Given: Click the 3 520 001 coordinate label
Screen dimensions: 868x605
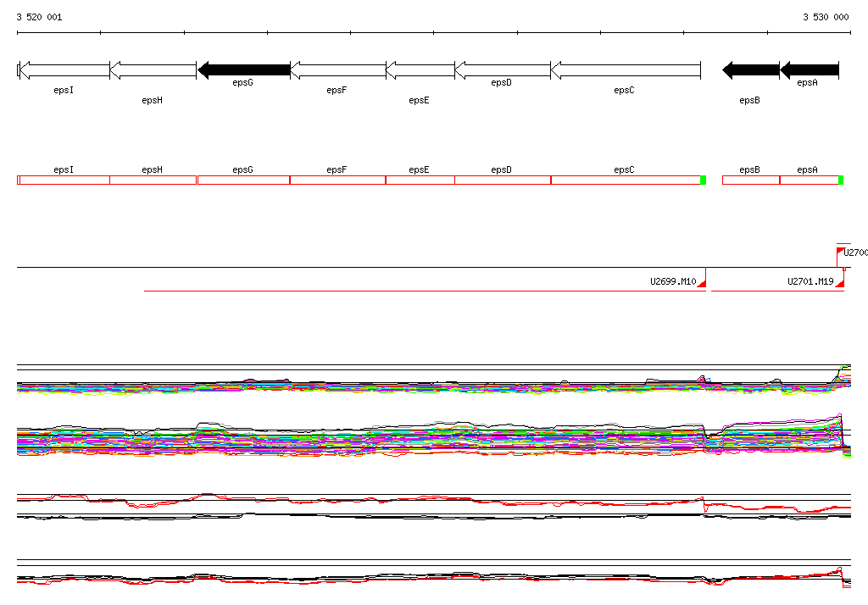Looking at the screenshot, I should coord(39,17).
